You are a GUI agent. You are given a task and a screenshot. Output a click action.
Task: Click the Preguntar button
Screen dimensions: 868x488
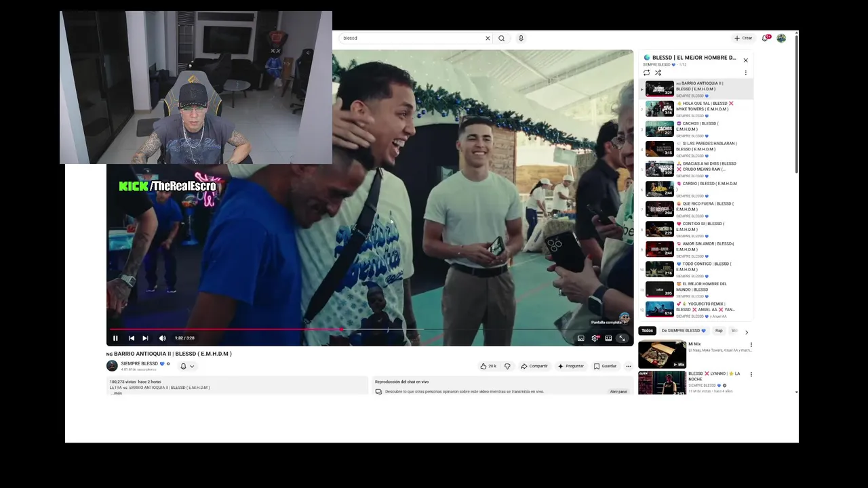571,366
